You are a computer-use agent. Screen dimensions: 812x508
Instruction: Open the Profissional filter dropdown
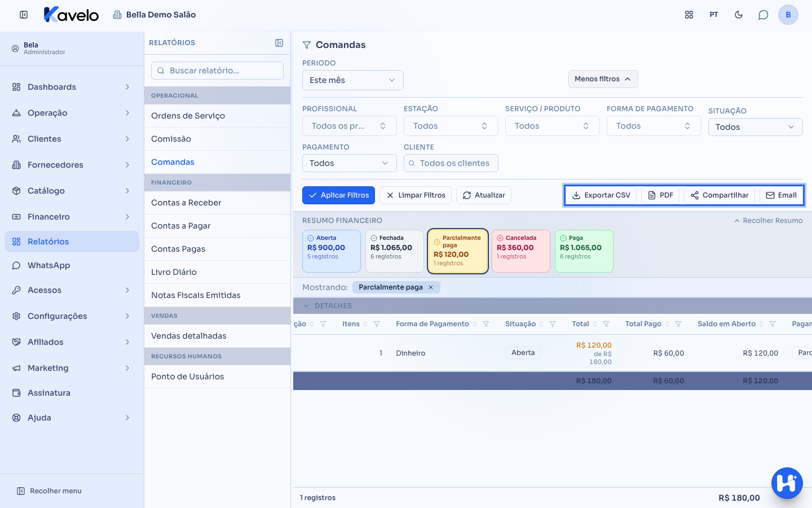[350, 126]
